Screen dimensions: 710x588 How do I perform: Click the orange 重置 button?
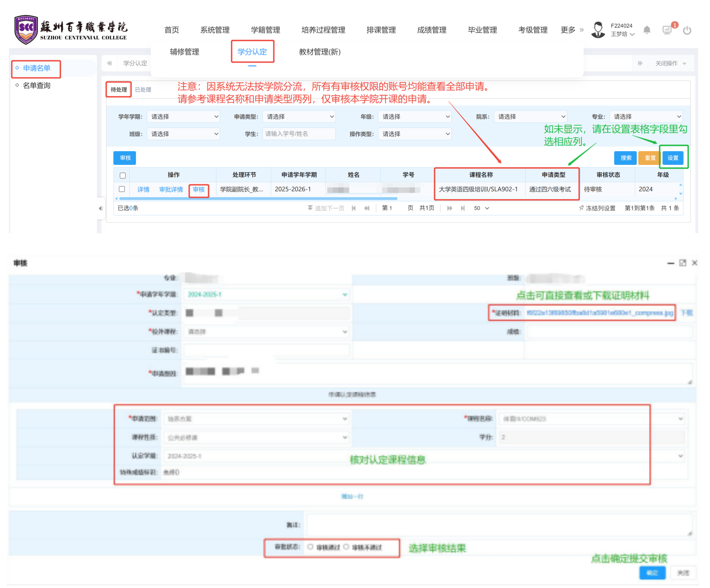pyautogui.click(x=650, y=158)
